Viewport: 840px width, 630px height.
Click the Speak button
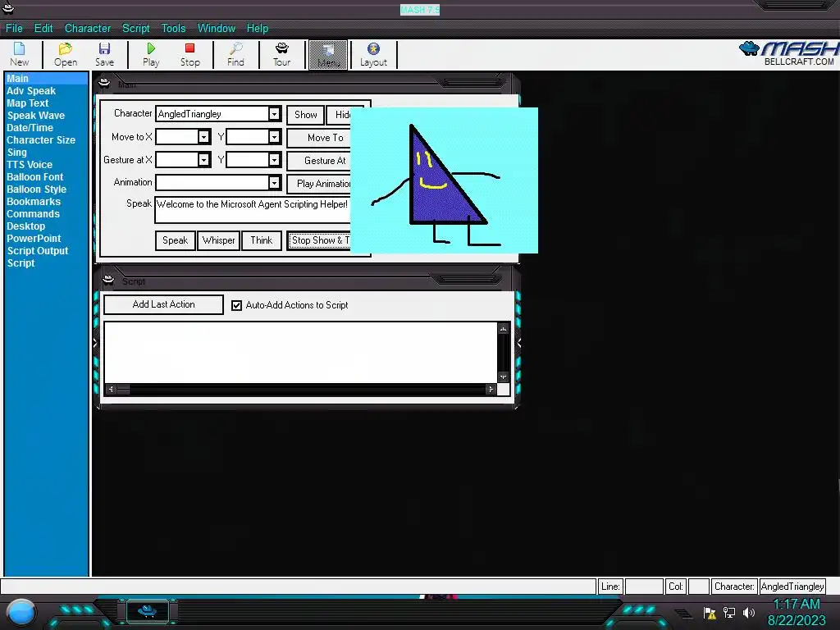(176, 240)
